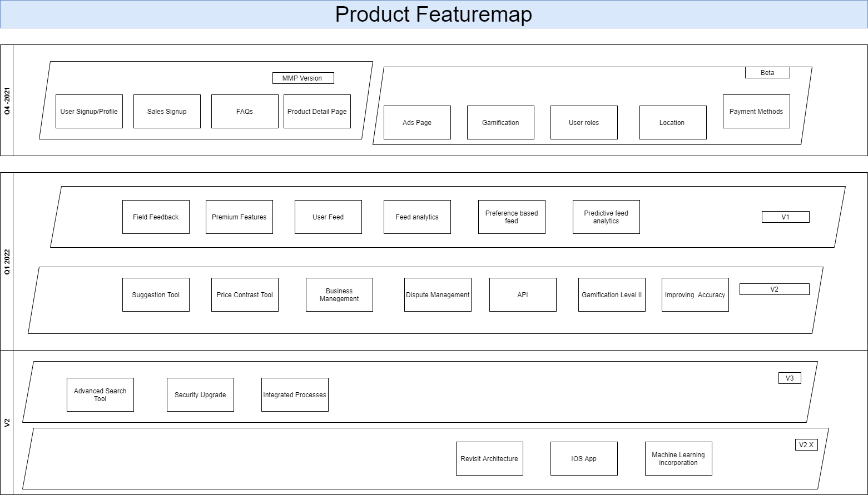Click the Advanced Search Tool box
The image size is (868, 495).
[100, 395]
